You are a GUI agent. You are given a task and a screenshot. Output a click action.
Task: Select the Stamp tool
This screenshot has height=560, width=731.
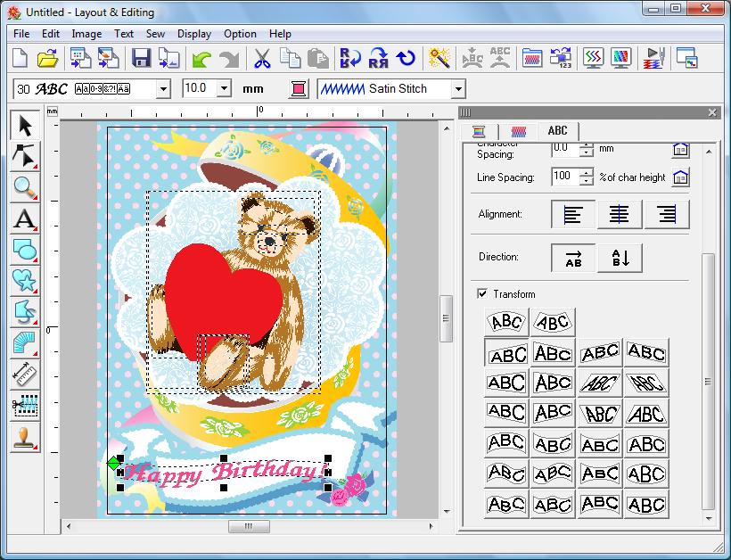25,437
